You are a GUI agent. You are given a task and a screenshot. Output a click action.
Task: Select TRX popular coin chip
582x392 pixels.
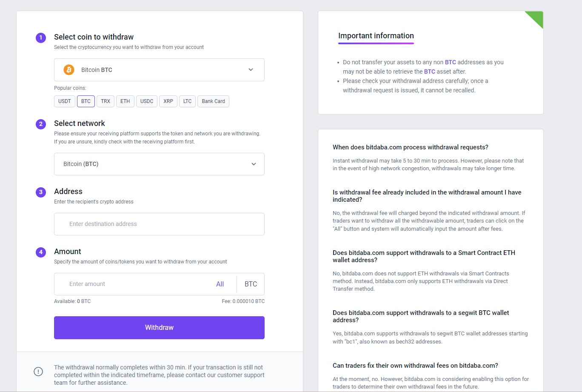(x=106, y=101)
